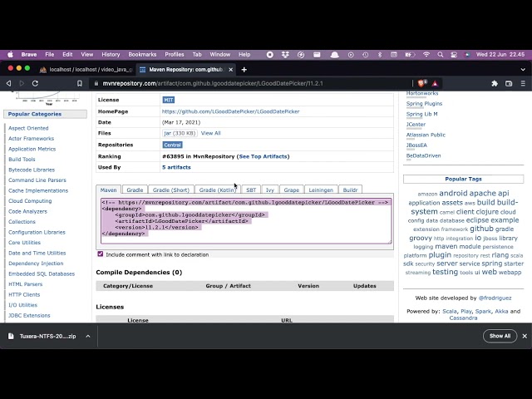Open the Profiles menu
The width and height of the screenshot is (532, 399).
pos(174,54)
